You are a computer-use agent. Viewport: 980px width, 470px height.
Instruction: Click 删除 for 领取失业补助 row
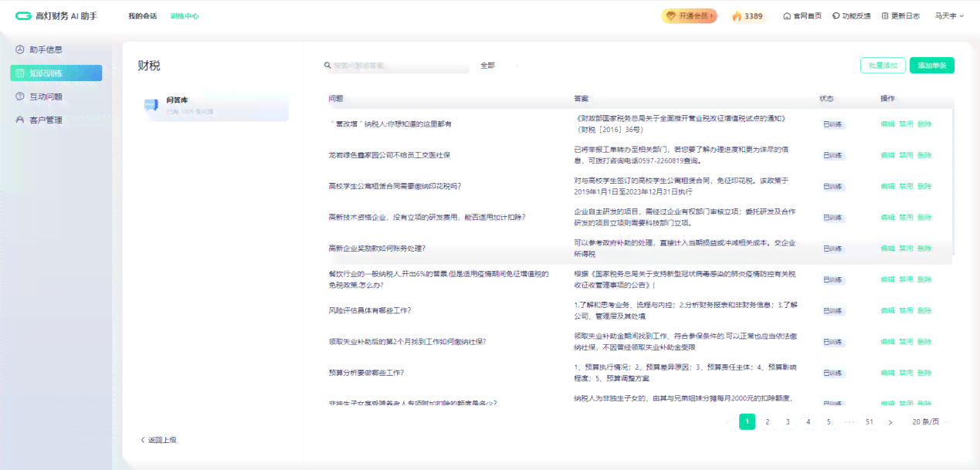pos(924,341)
